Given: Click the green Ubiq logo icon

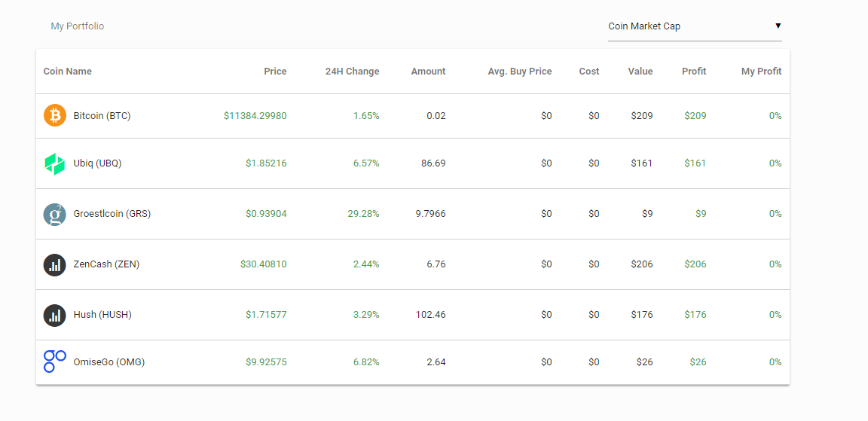Looking at the screenshot, I should click(55, 163).
